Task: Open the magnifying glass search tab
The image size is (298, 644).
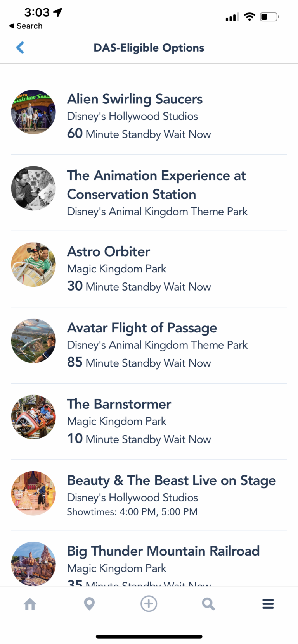Action: [208, 604]
